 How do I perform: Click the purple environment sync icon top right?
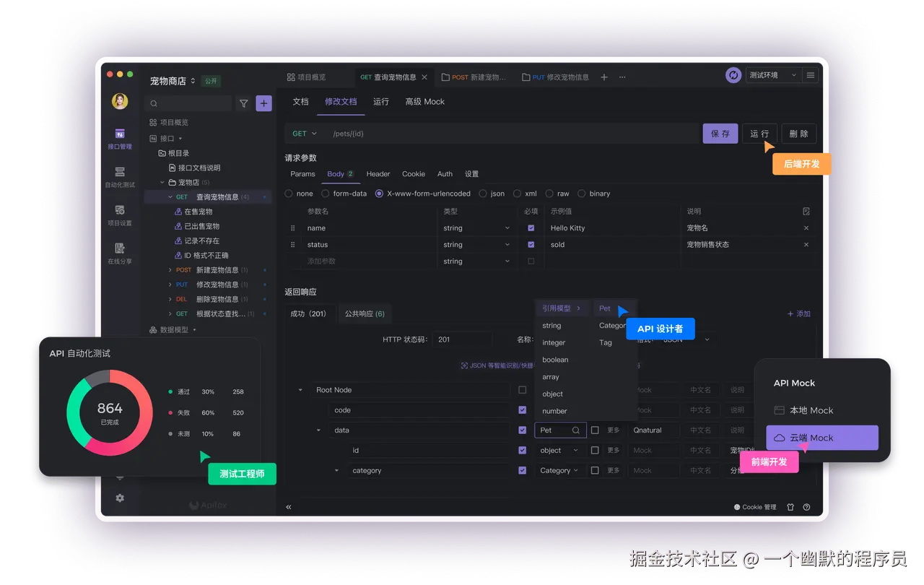click(x=733, y=74)
